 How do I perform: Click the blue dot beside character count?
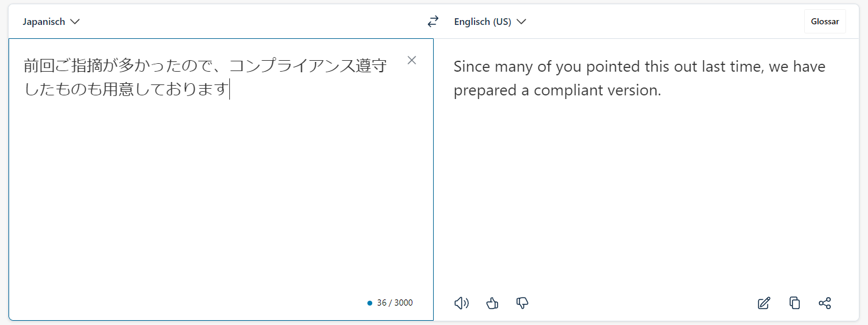click(x=370, y=303)
